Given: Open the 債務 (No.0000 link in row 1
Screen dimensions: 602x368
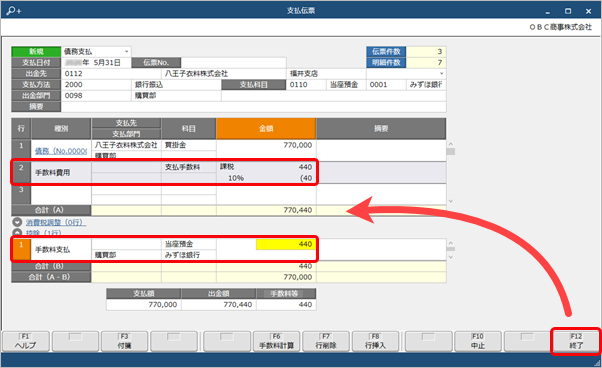Looking at the screenshot, I should (x=61, y=151).
